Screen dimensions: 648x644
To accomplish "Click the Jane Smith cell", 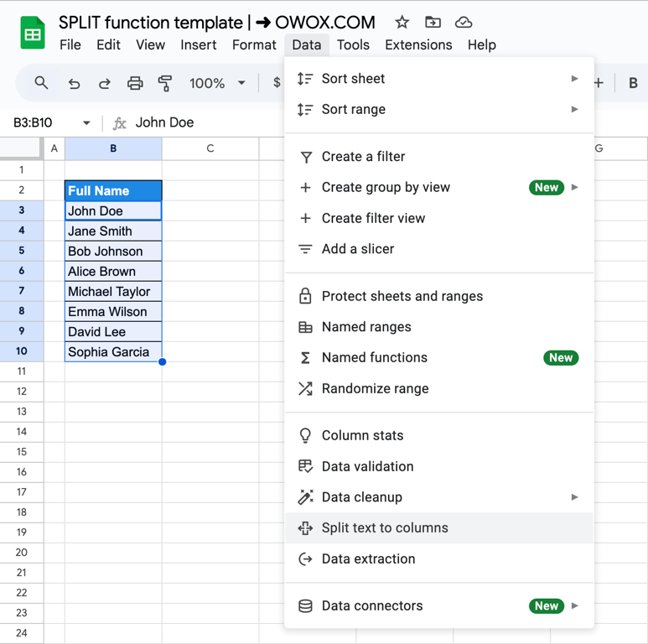I will pos(113,231).
